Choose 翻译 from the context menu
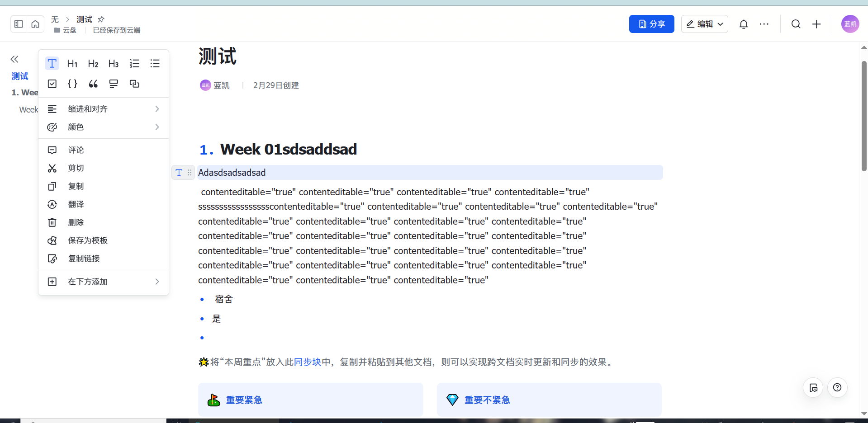Image resolution: width=868 pixels, height=423 pixels. [76, 204]
